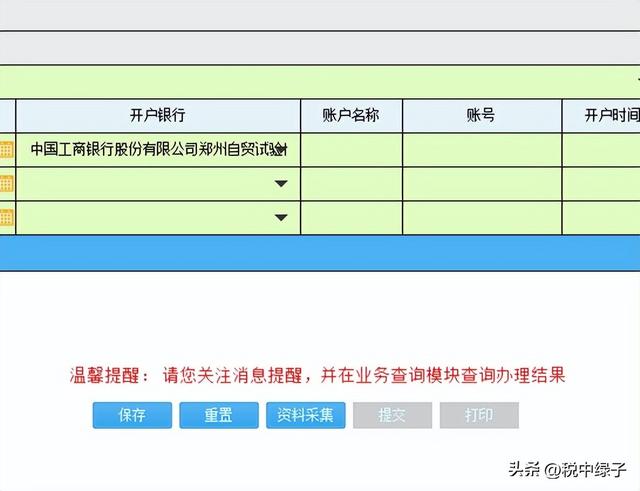Click the 重置 button
The height and width of the screenshot is (491, 640).
[x=219, y=415]
